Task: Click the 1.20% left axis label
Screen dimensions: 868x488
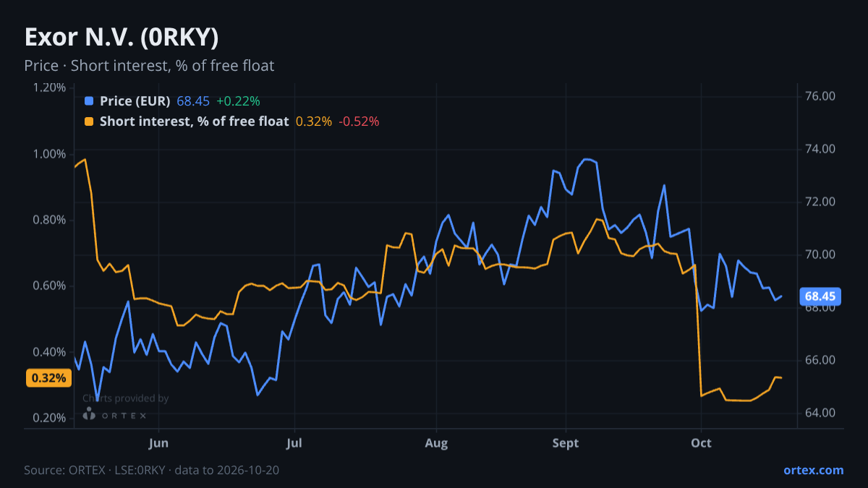Action: tap(50, 87)
